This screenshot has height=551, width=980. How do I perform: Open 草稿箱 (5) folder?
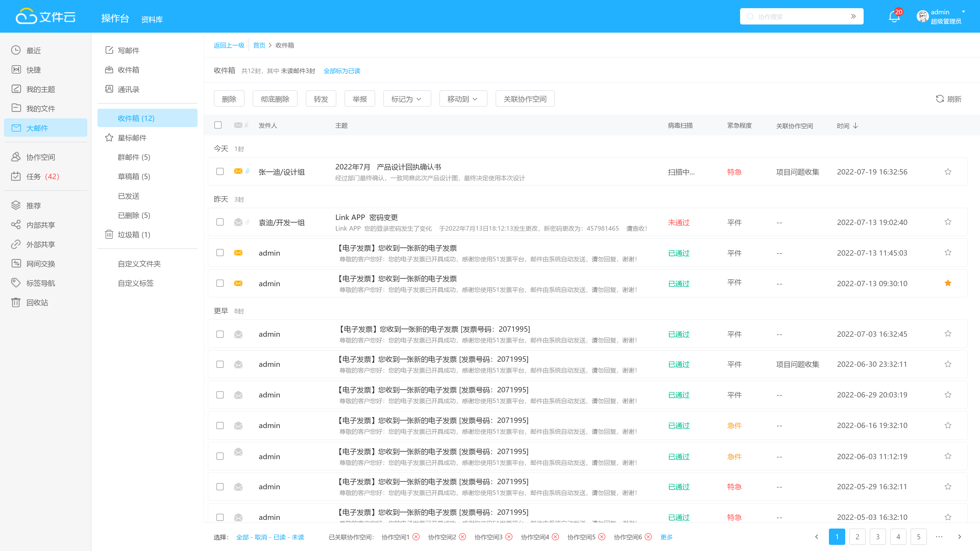click(x=134, y=177)
